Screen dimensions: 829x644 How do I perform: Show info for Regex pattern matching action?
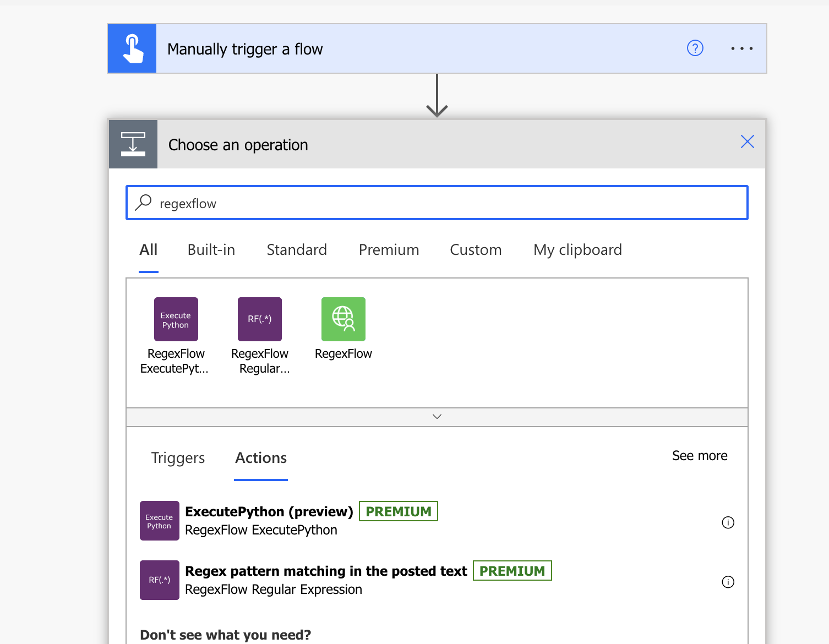point(728,582)
